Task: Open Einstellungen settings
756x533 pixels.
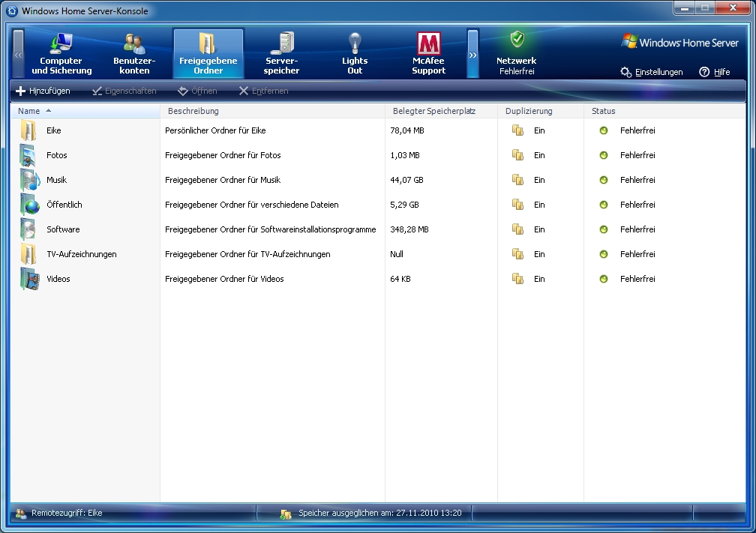Action: 652,72
